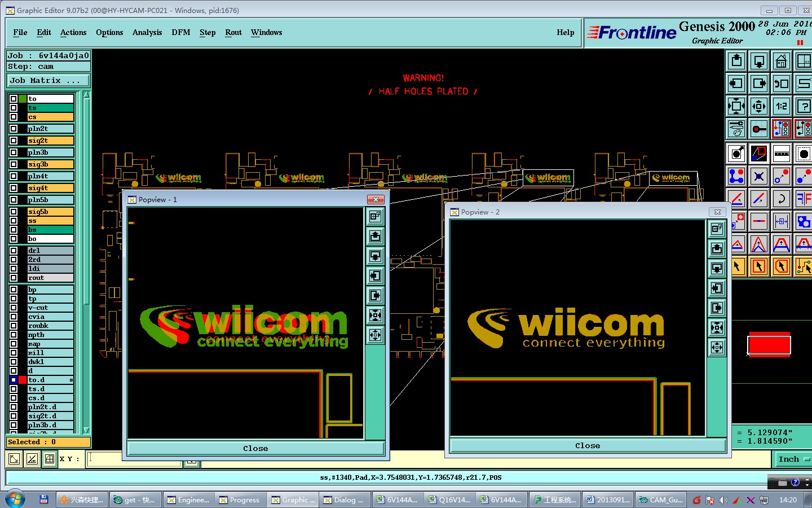Click the horizontal red-blue line edit icon

point(759,221)
